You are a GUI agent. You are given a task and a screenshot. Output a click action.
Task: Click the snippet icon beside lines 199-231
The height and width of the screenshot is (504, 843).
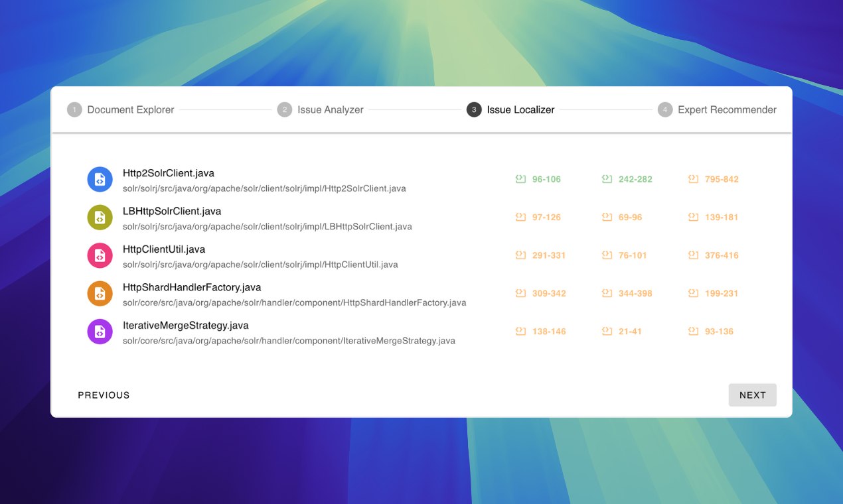(693, 293)
